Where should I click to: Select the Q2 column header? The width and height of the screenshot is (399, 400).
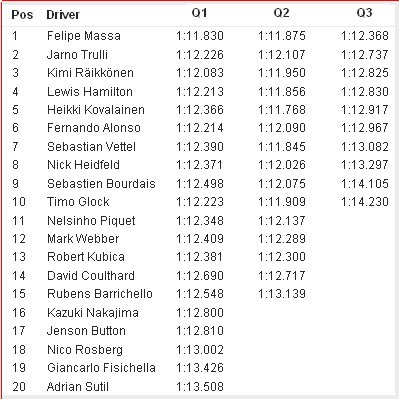point(282,13)
